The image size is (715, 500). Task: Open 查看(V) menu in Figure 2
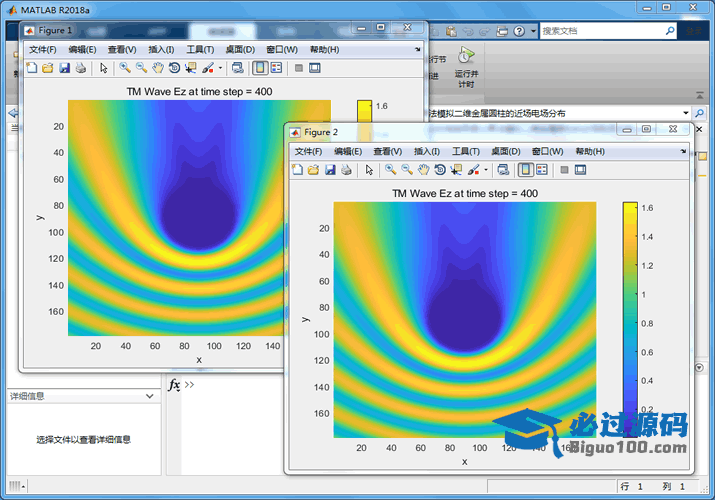click(x=388, y=151)
